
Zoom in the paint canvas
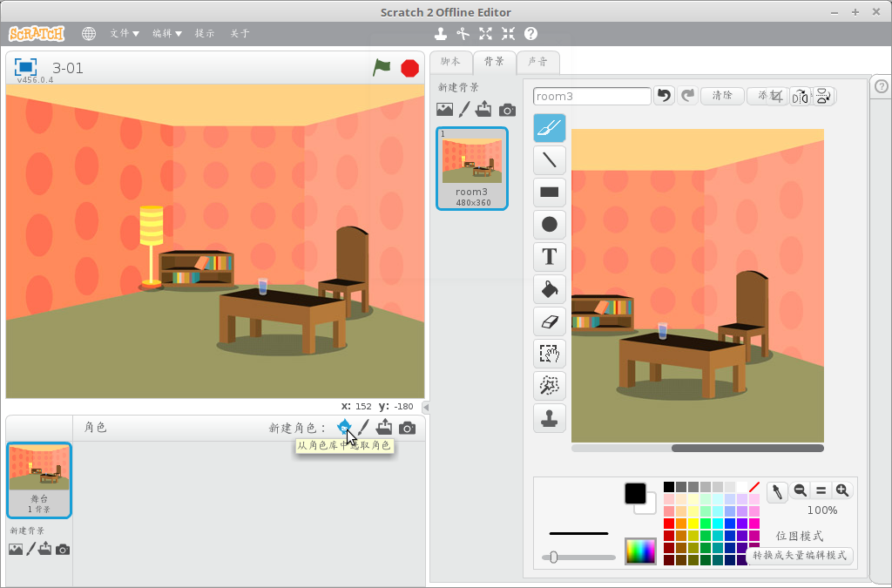click(842, 490)
